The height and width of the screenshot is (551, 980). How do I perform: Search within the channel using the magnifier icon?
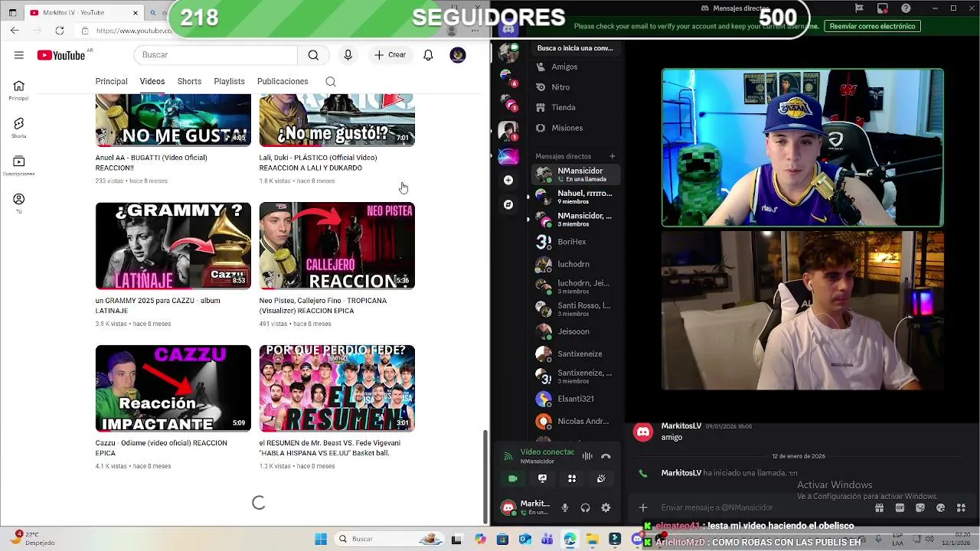(x=331, y=81)
